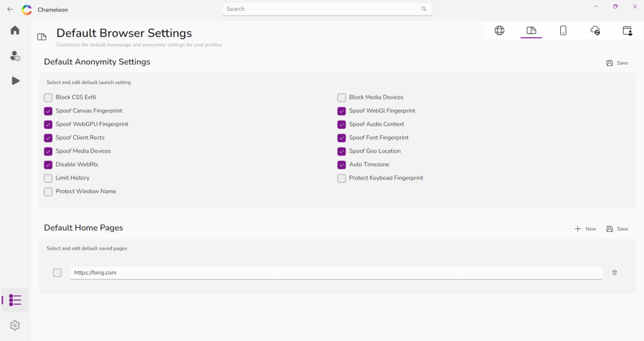Uncheck Spoof Media Devices
The image size is (644, 341).
pos(48,151)
